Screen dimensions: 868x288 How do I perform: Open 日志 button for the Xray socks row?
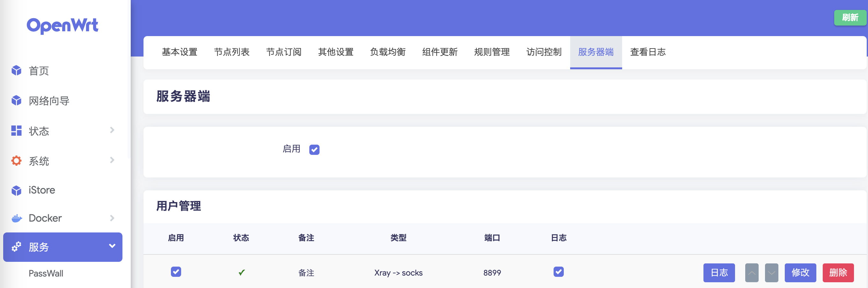pos(719,272)
